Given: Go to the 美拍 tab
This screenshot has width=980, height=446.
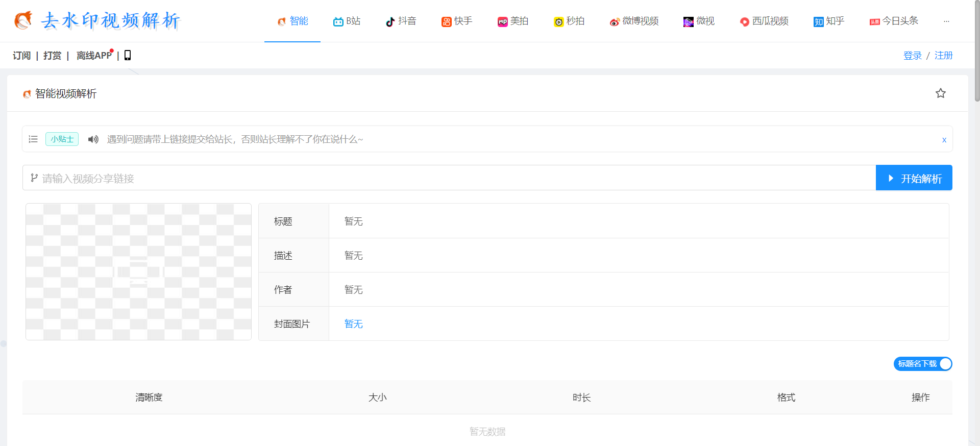Looking at the screenshot, I should click(513, 21).
